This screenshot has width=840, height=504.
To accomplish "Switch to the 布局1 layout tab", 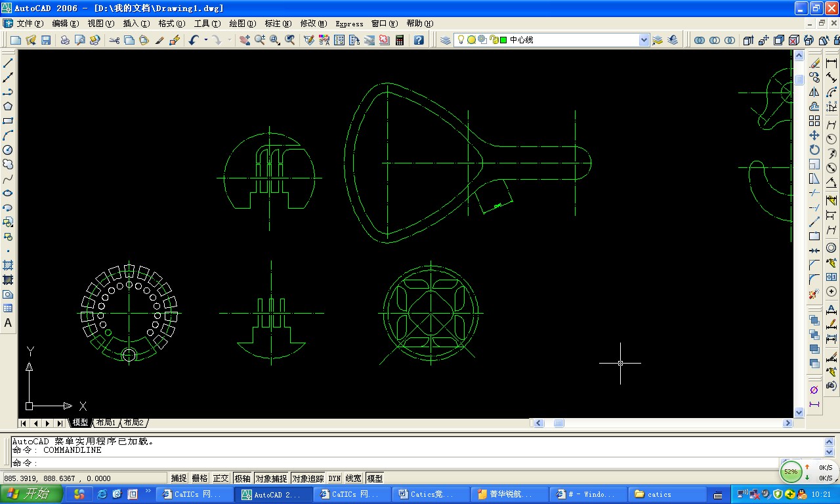I will point(105,423).
